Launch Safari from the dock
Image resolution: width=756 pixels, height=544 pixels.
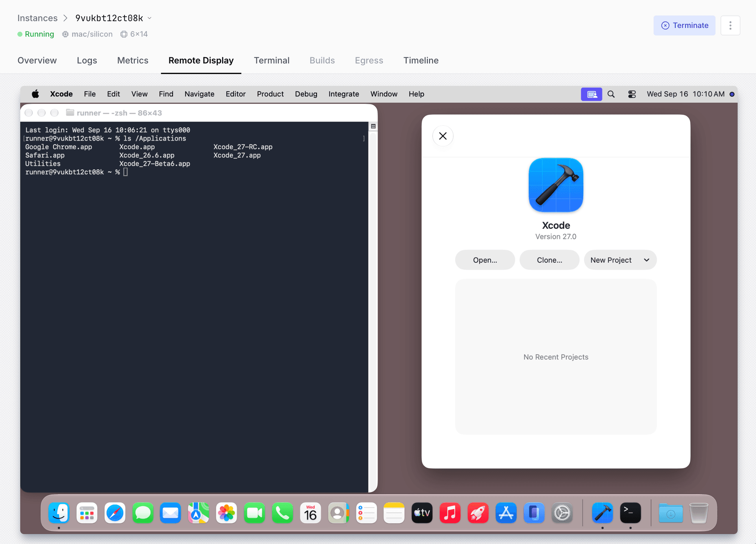point(115,513)
